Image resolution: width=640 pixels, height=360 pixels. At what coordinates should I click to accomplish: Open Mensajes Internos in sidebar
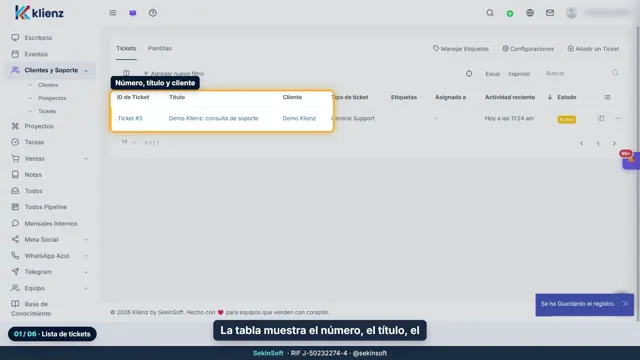50,223
